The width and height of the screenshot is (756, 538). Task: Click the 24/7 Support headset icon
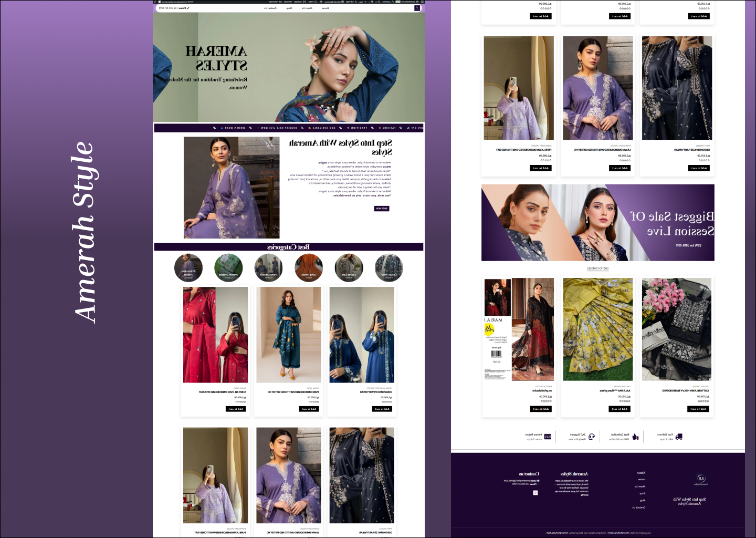[x=592, y=437]
